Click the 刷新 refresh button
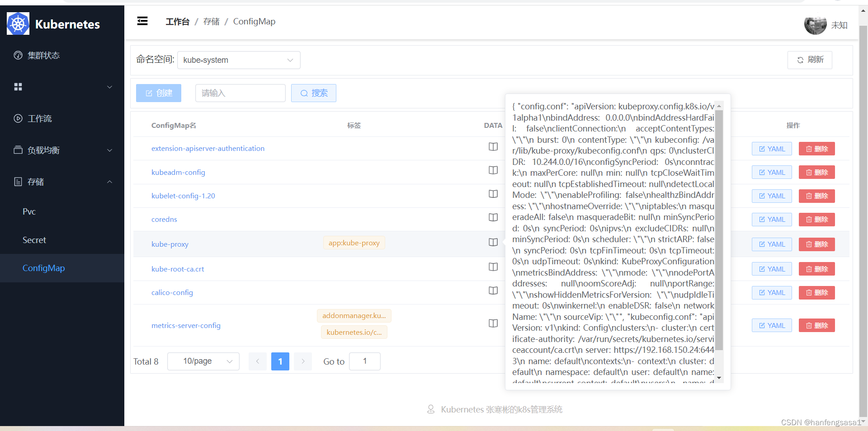 pyautogui.click(x=810, y=60)
